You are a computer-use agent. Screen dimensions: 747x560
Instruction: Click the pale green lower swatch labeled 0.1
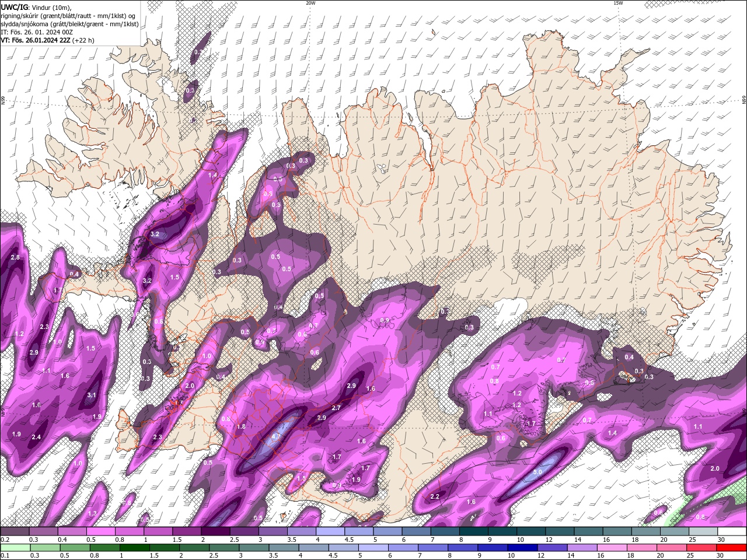[15, 548]
